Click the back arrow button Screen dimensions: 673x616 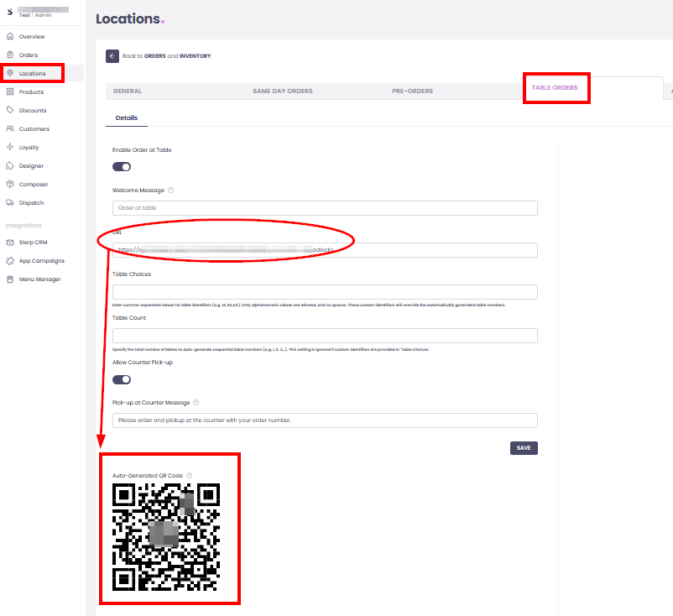(x=112, y=56)
